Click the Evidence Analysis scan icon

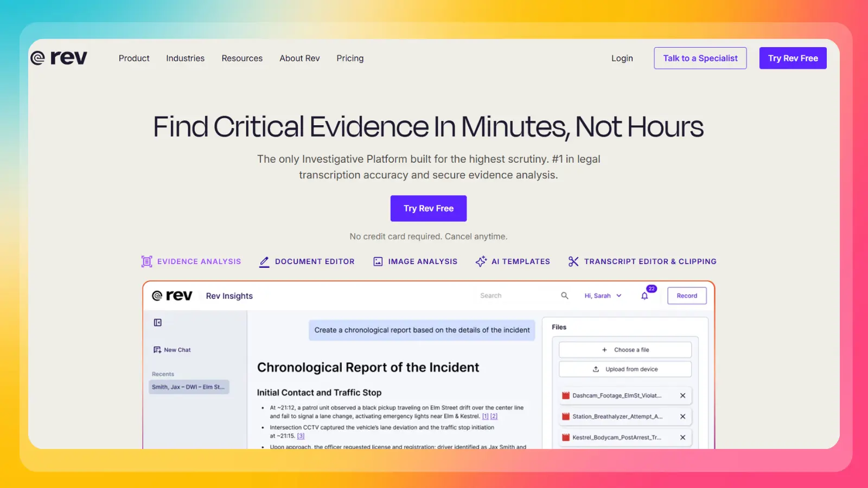[x=146, y=261]
